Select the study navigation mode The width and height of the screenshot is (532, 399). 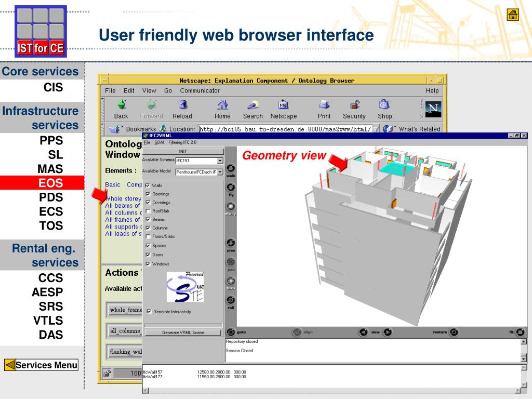(231, 206)
